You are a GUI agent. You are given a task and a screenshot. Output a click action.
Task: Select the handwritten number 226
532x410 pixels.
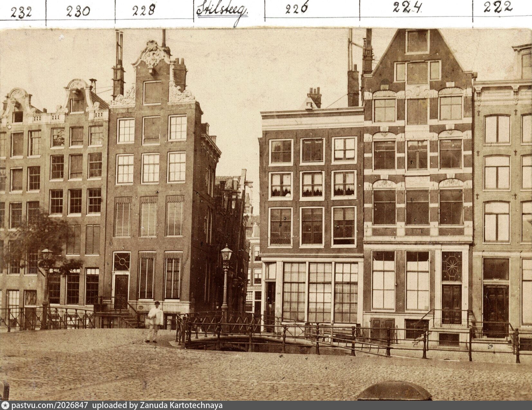[x=296, y=8]
